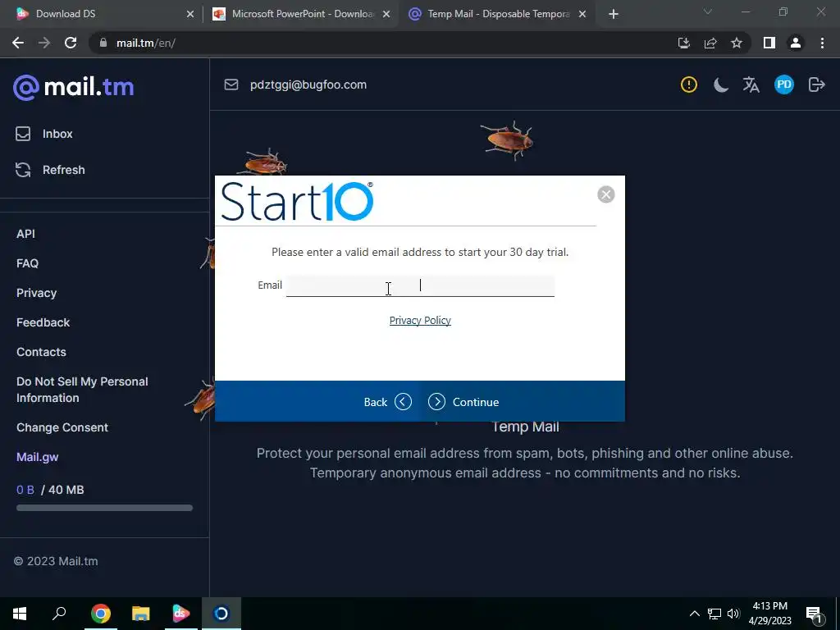Open the Chrome profile icon
Screen dimensions: 840x630
[x=796, y=43]
